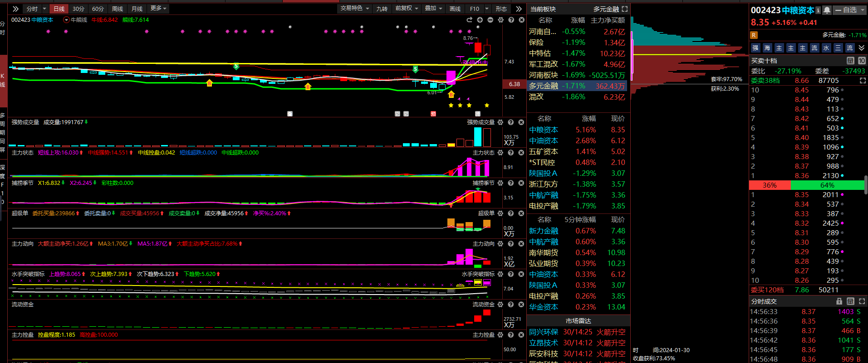This screenshot has height=363, width=868.
Task: Expand more tags with double-down chevron
Action: coord(862,48)
